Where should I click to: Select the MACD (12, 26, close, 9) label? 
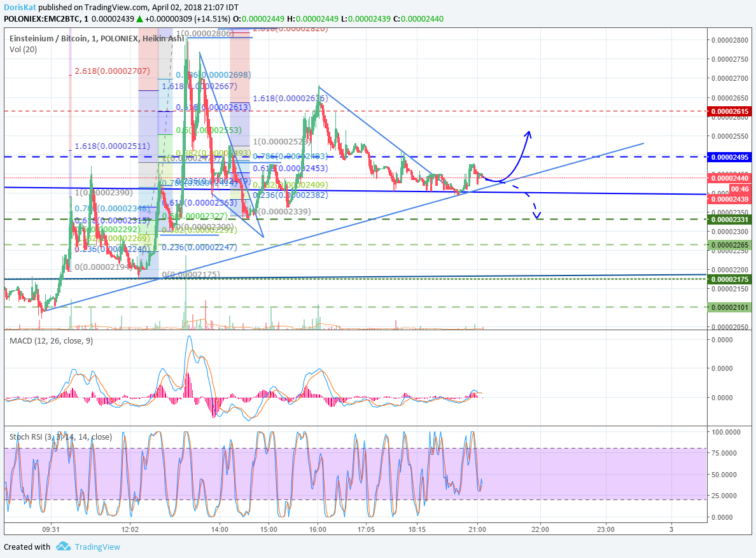(x=51, y=340)
